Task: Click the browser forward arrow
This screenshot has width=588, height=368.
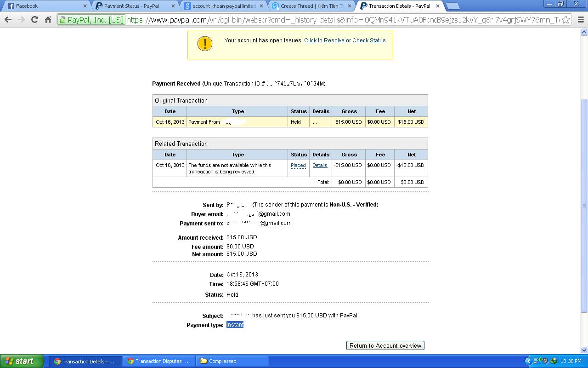Action: tap(21, 20)
